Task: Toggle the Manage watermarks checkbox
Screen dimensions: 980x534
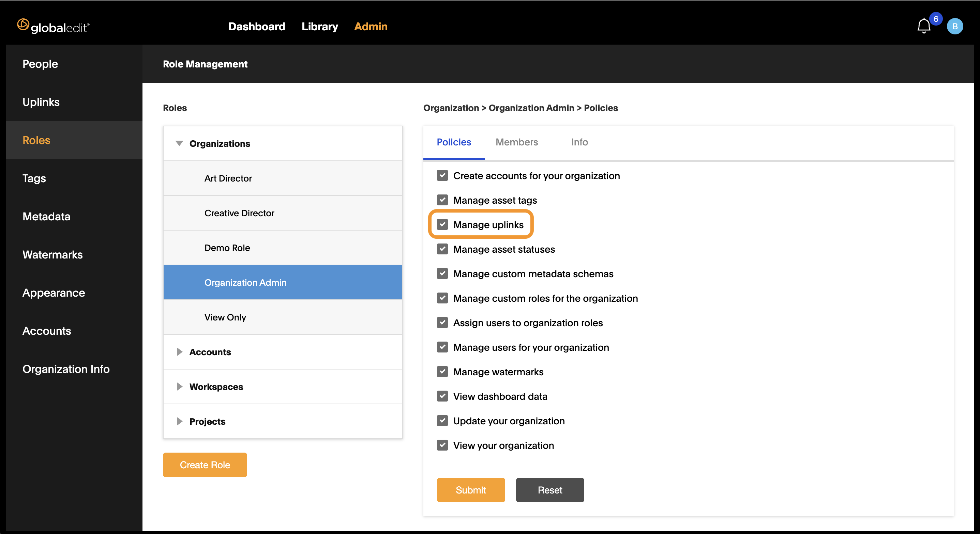Action: point(442,372)
